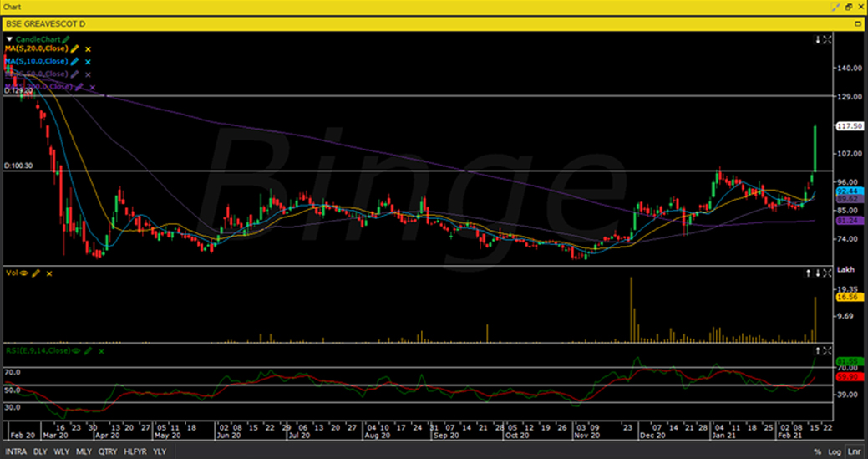Close the Chart window

(860, 7)
